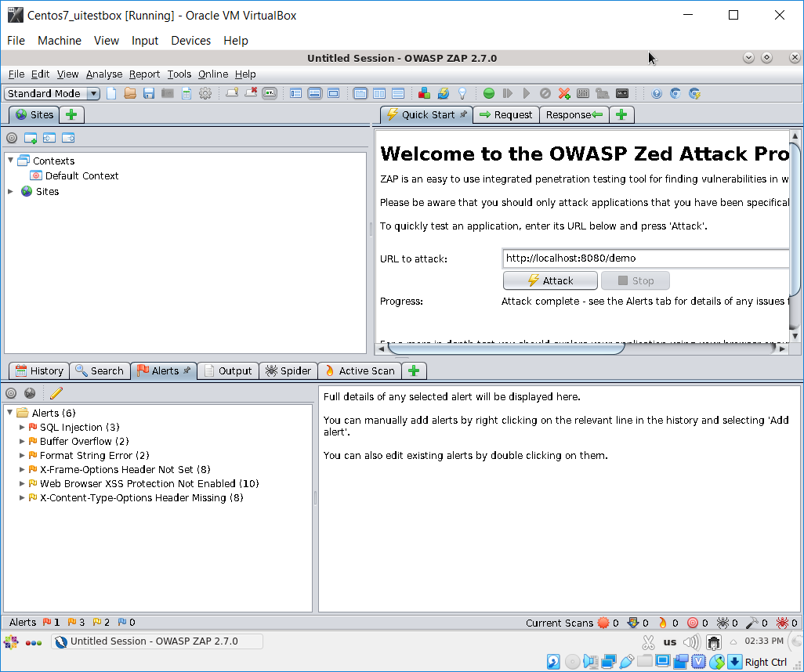Open the Options gear icon
Image resolution: width=804 pixels, height=672 pixels.
[x=205, y=93]
